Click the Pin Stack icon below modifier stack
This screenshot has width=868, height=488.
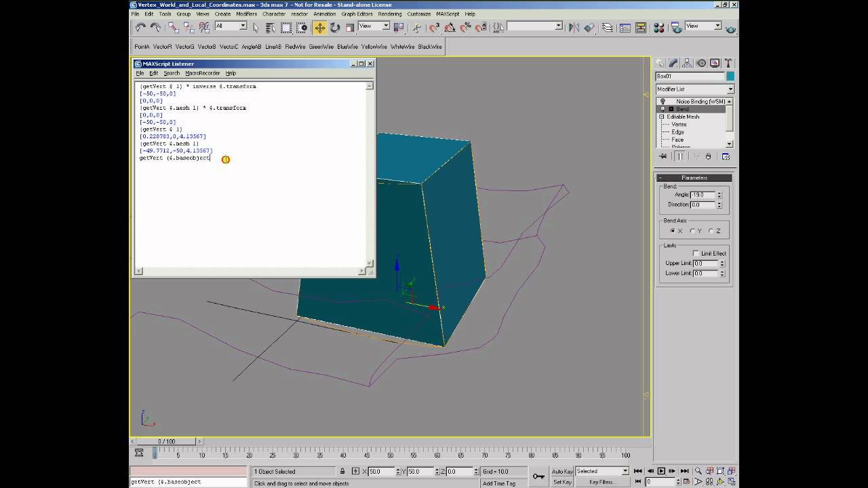pyautogui.click(x=663, y=157)
